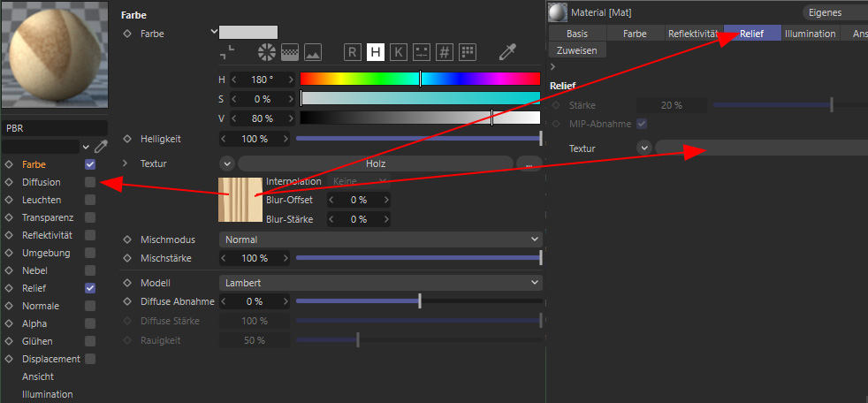Open the color swatches grid icon
This screenshot has height=403, width=868.
point(468,53)
